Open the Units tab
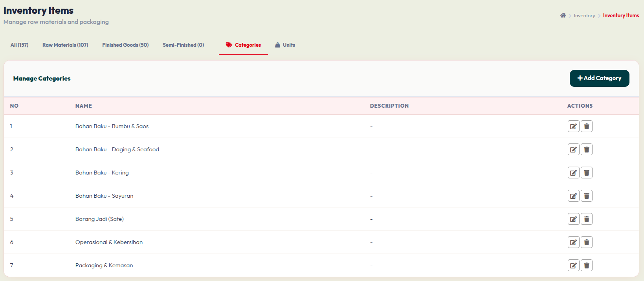This screenshot has width=644, height=281. point(285,45)
